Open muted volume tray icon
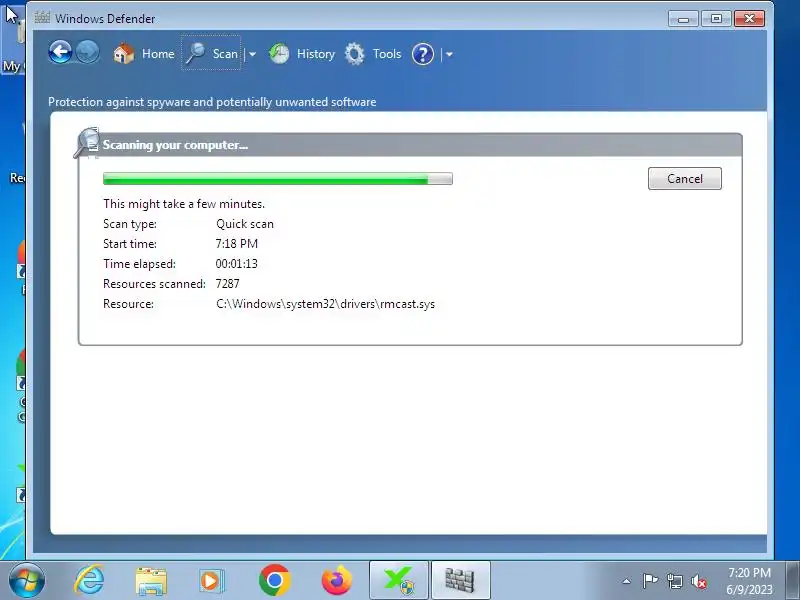The width and height of the screenshot is (800, 600). (x=698, y=581)
